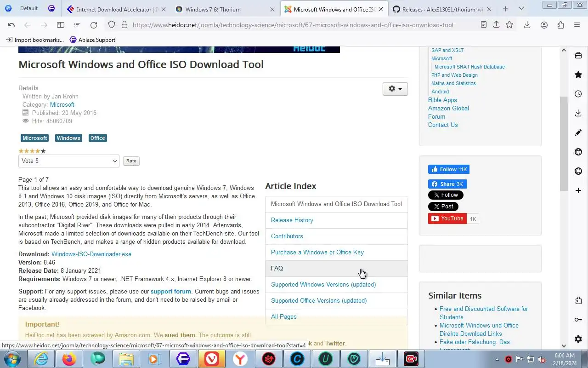Image resolution: width=588 pixels, height=368 pixels.
Task: Click the padlock site security icon
Action: 124,25
